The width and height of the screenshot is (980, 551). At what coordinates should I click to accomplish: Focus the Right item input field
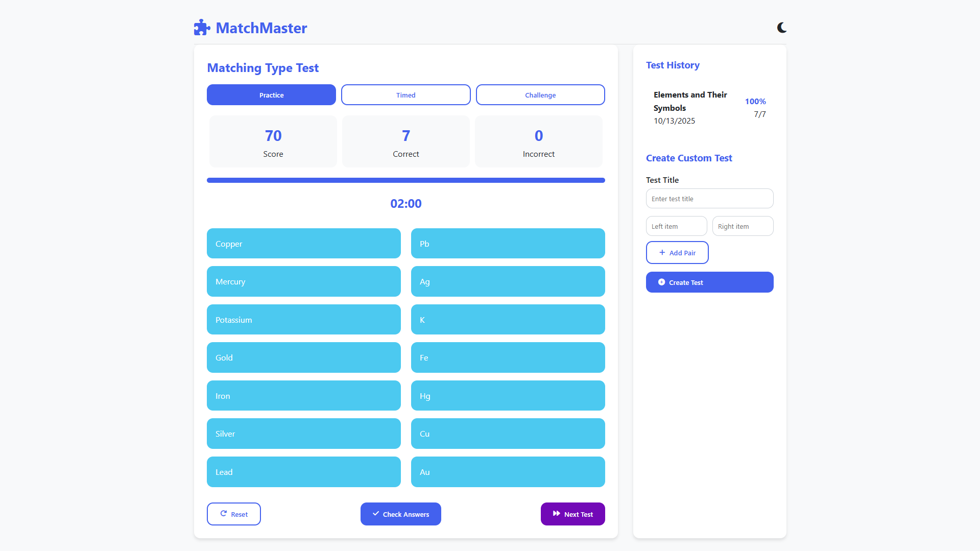743,226
